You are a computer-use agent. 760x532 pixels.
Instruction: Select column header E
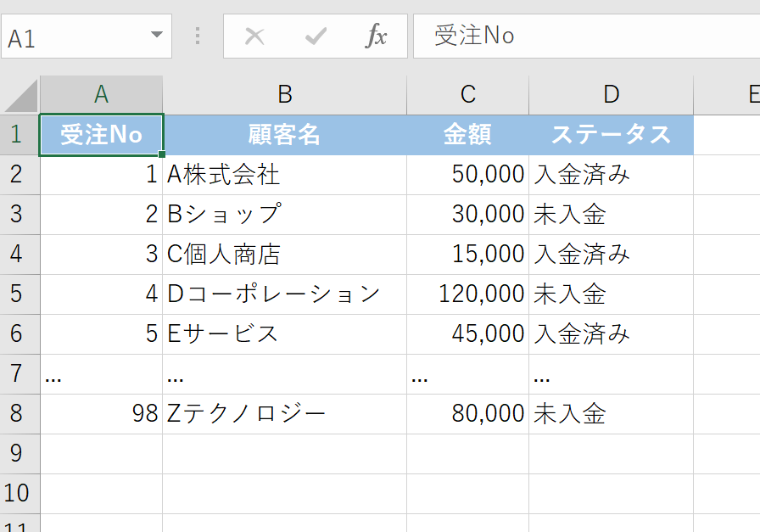pos(744,93)
